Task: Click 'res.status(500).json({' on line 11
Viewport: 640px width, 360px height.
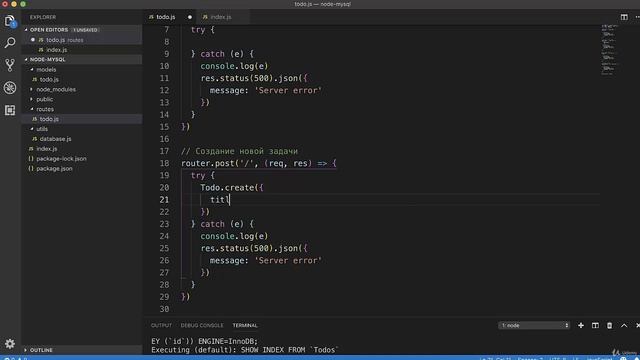Action: (x=254, y=78)
